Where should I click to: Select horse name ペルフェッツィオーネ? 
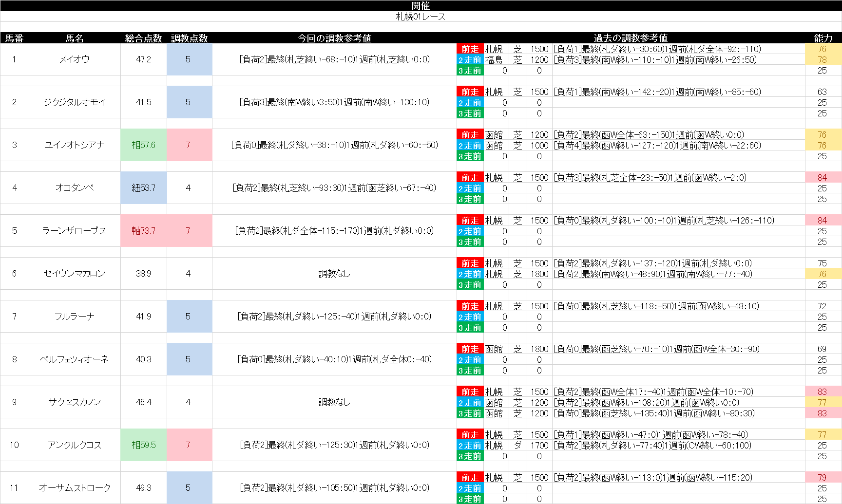[x=75, y=359]
